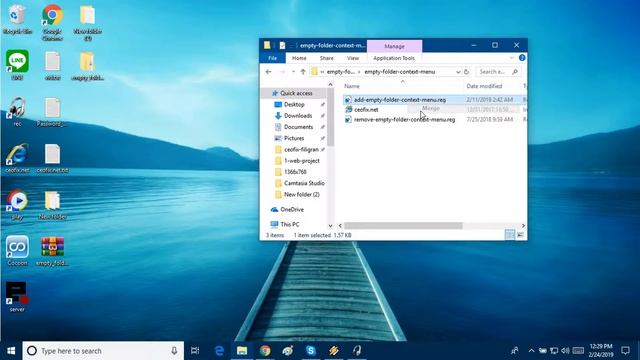640x360 pixels.
Task: Select This PC in the navigation pane
Action: point(289,224)
